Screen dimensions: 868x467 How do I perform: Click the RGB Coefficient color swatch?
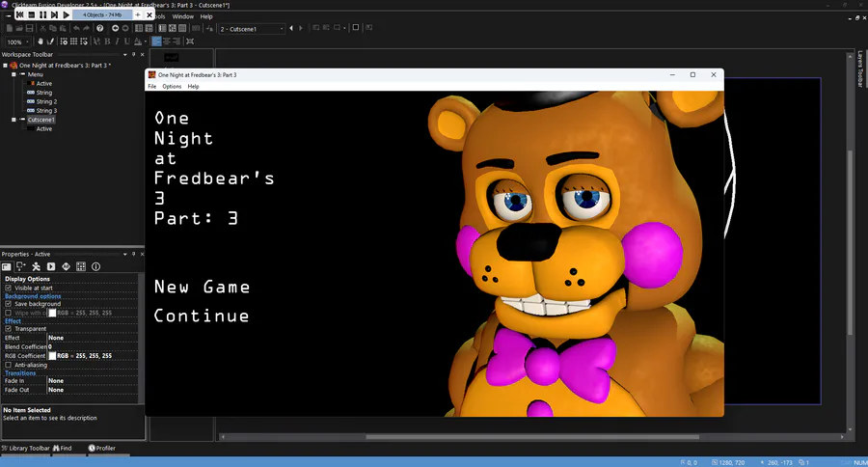pyautogui.click(x=52, y=356)
